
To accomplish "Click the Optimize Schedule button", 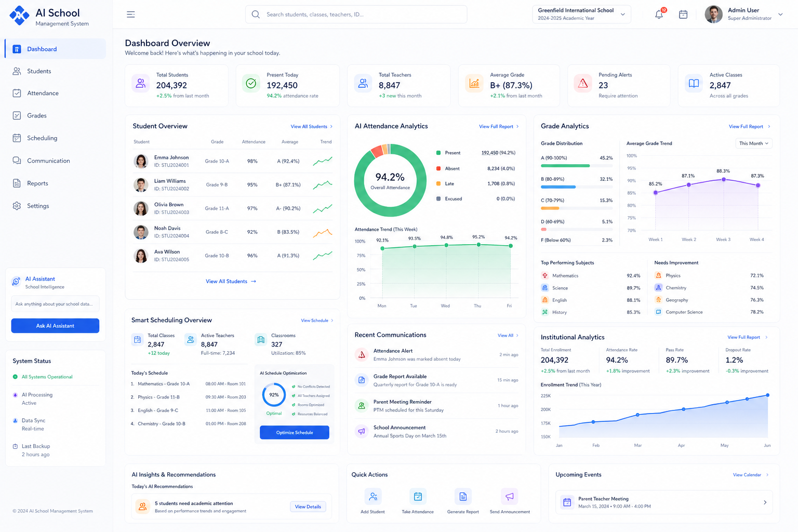I will (x=295, y=432).
